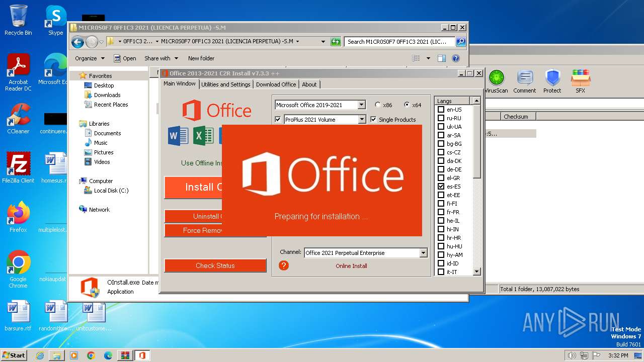Switch to About tab

point(309,84)
